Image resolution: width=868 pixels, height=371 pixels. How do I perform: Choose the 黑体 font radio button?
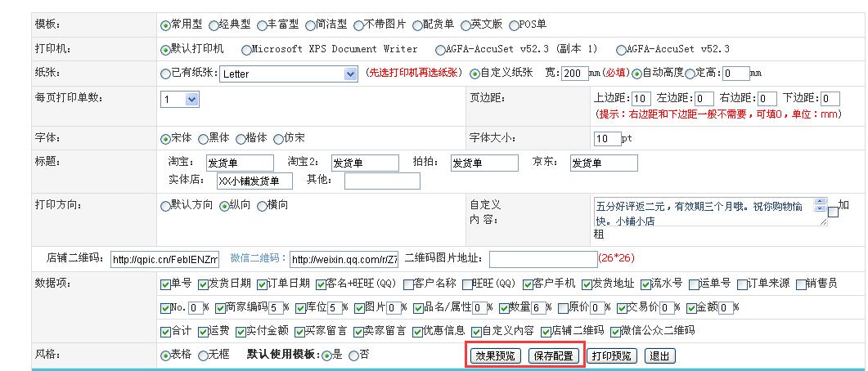205,138
